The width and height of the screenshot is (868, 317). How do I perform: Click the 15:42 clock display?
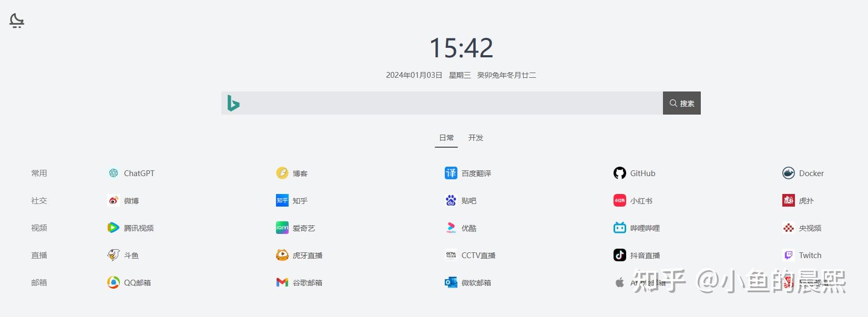pos(461,48)
